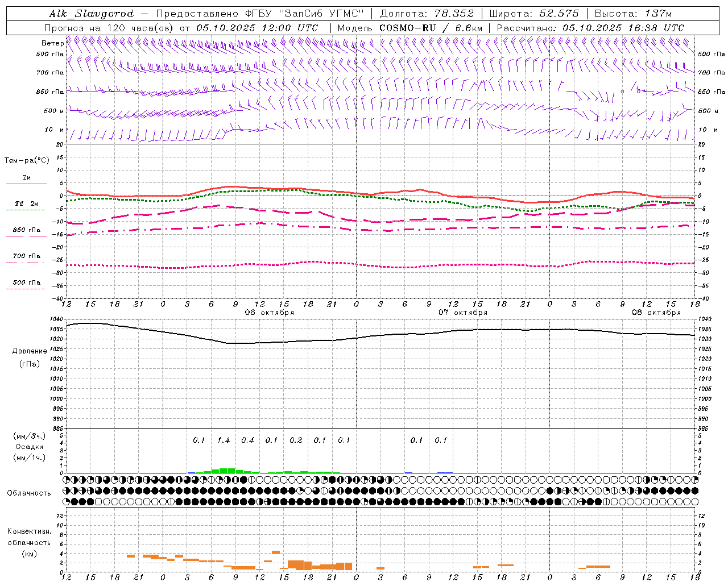Click the forecast start time 05.10.2025 12:00 UTC
728x582 pixels.
(257, 28)
